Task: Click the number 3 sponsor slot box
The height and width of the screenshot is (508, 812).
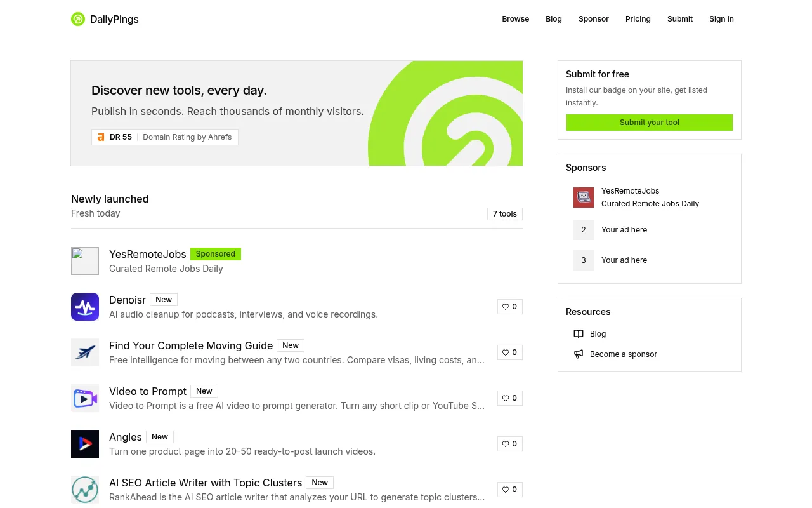Action: coord(584,260)
